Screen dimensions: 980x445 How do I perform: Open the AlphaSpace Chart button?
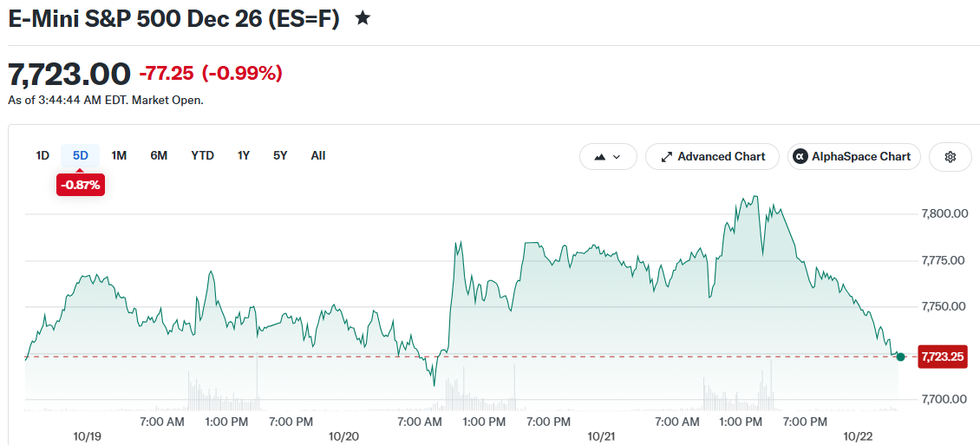coord(853,157)
